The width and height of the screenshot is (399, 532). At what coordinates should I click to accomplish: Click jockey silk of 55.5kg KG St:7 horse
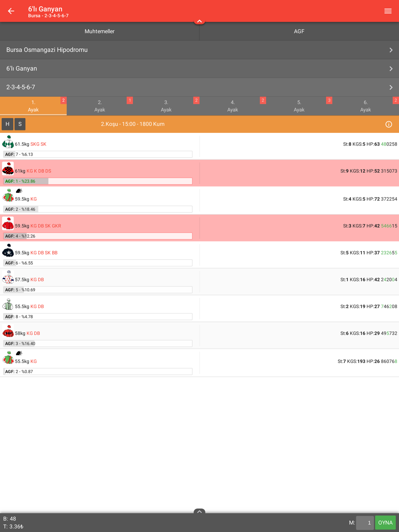click(8, 358)
